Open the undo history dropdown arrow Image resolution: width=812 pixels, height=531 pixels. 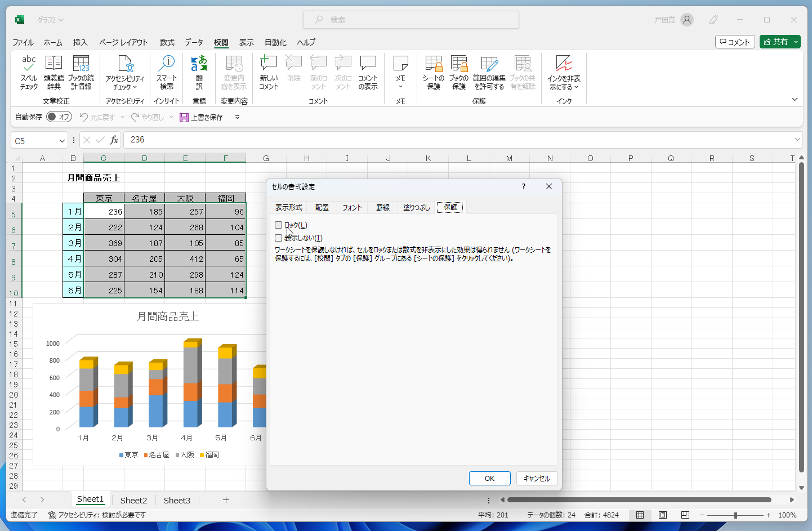(x=122, y=117)
